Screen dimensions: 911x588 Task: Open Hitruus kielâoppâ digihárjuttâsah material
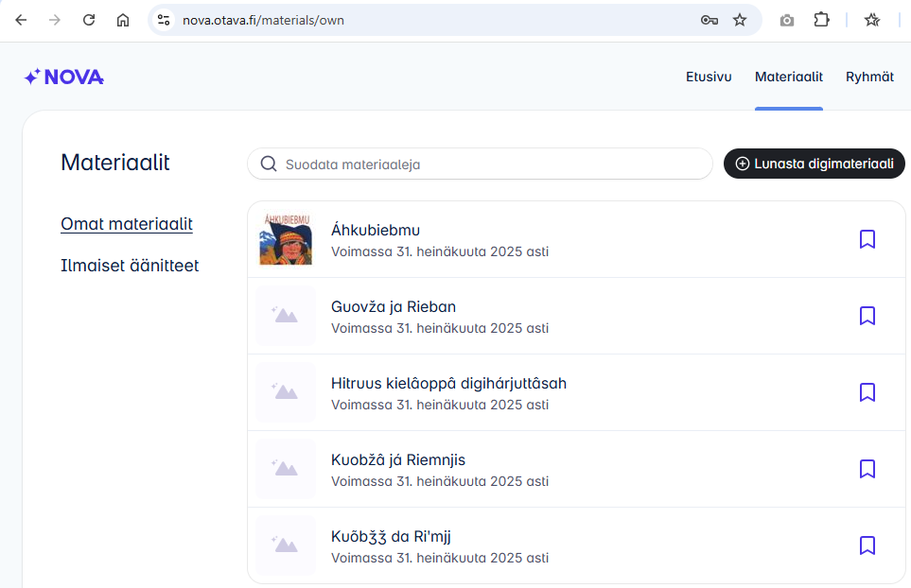[x=448, y=383]
